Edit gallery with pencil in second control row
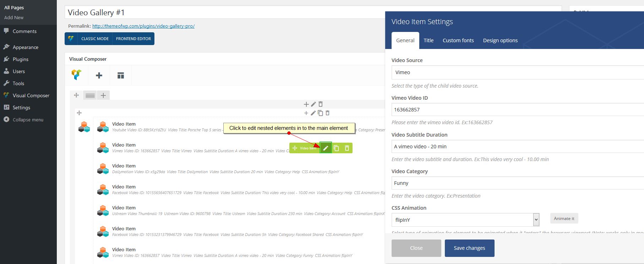This screenshot has width=644, height=264. (x=313, y=113)
